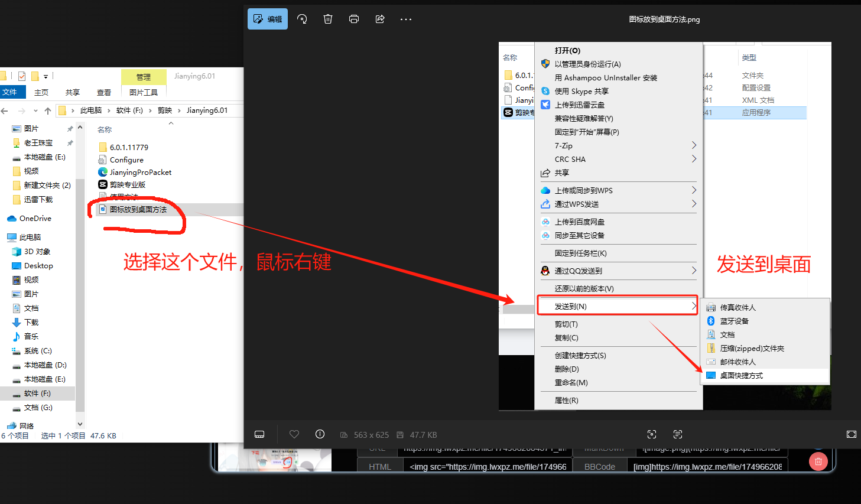Open the three-dots more options menu
861x504 pixels.
coord(405,19)
